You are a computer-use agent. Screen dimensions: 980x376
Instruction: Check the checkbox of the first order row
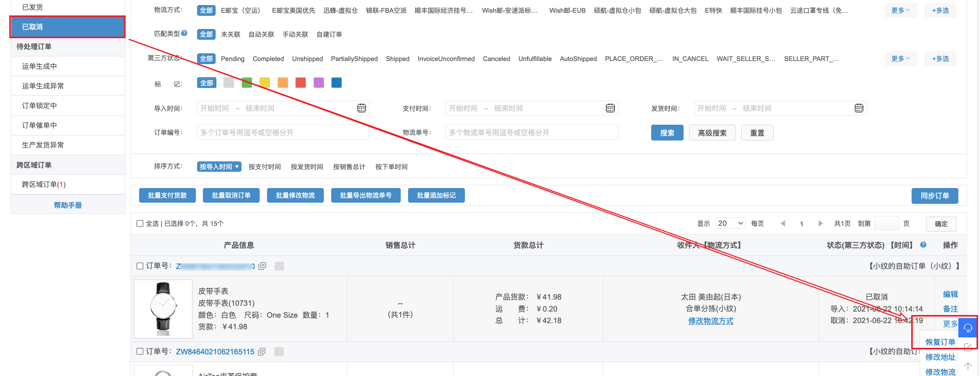(x=140, y=266)
